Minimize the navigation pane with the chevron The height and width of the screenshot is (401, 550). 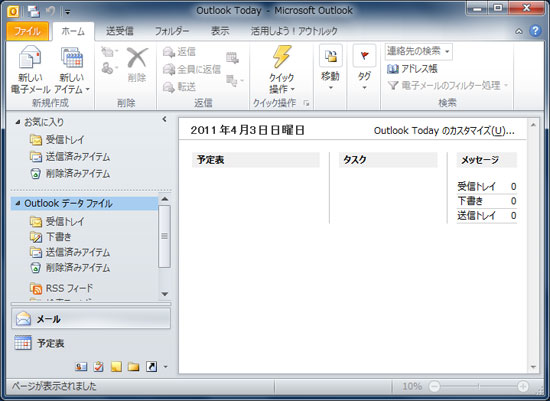click(164, 119)
